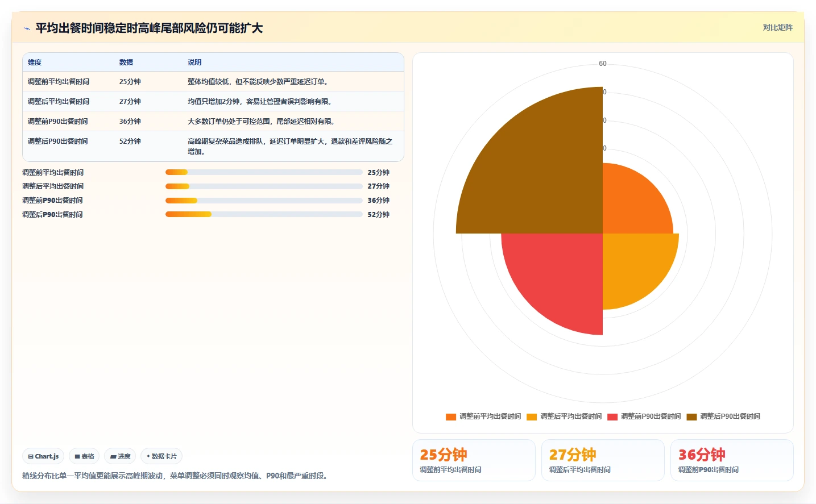Click the 表格 tag chip
The image size is (816, 504).
[x=84, y=456]
